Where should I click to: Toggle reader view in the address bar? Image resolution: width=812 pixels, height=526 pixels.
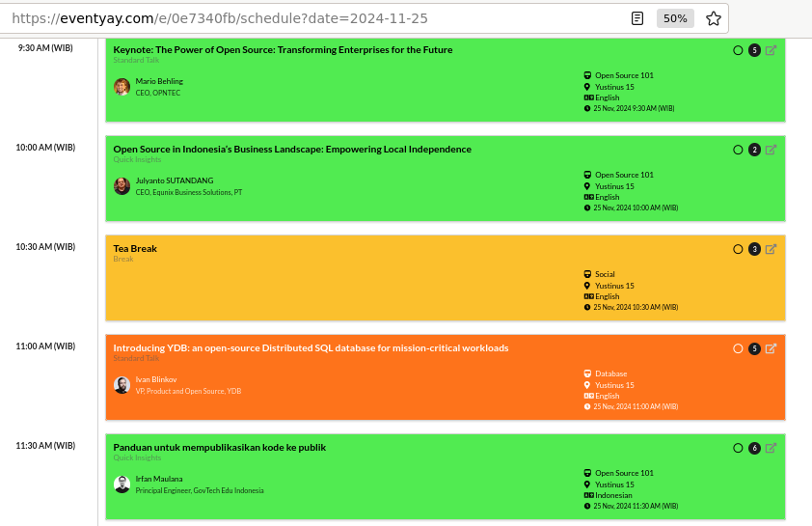coord(637,18)
